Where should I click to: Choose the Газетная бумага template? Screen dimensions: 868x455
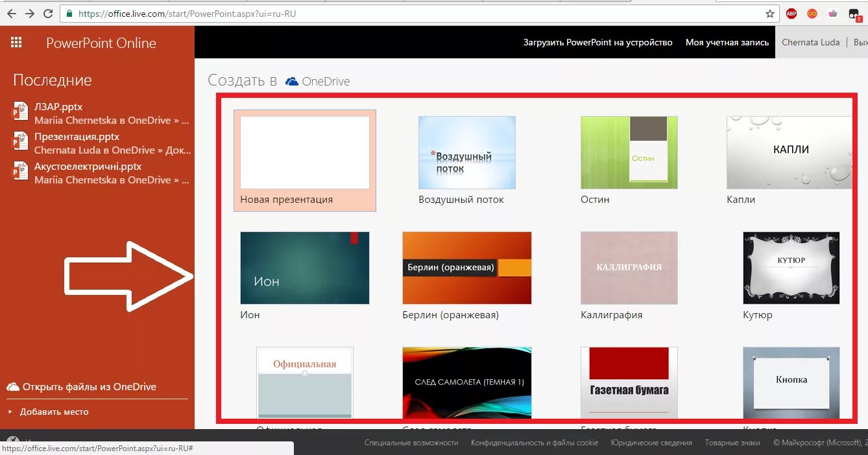point(629,382)
